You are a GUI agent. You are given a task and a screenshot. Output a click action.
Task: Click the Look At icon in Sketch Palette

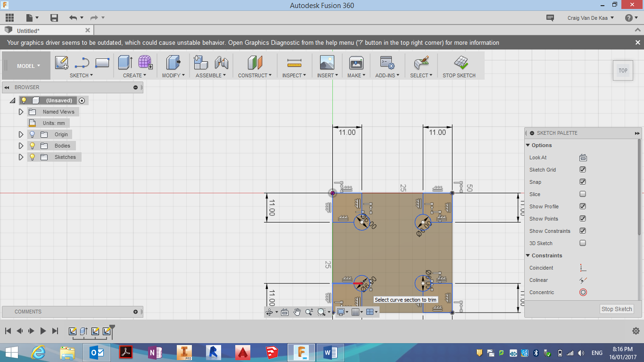click(583, 157)
